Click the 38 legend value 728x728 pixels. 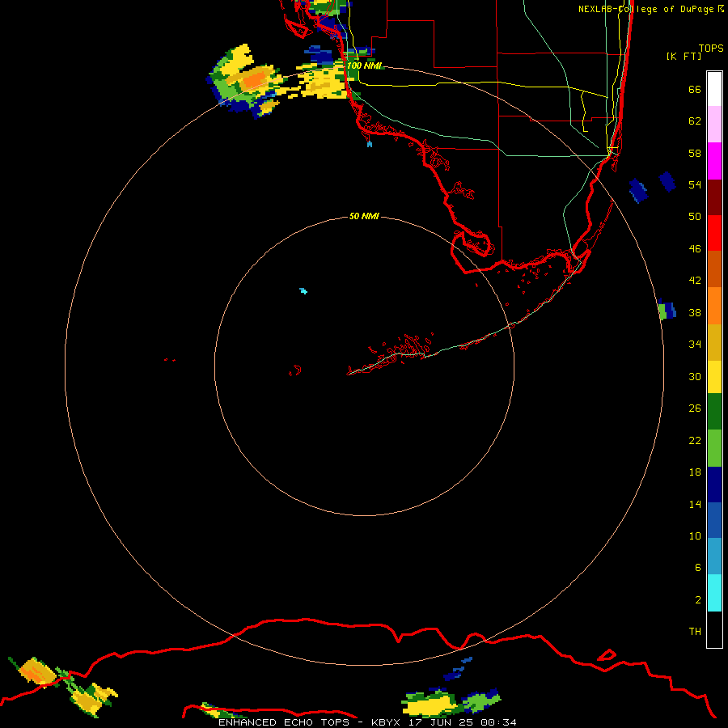click(x=695, y=312)
